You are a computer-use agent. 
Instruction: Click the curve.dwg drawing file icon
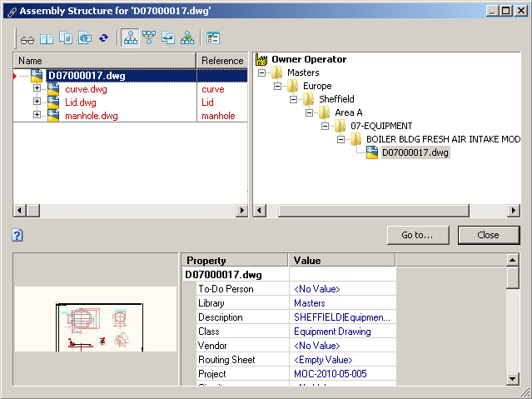(x=53, y=89)
